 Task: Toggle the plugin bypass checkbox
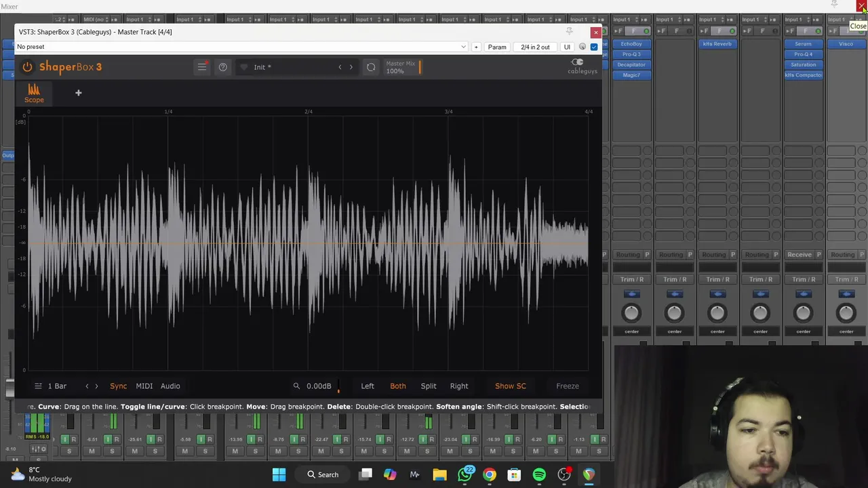coord(594,47)
